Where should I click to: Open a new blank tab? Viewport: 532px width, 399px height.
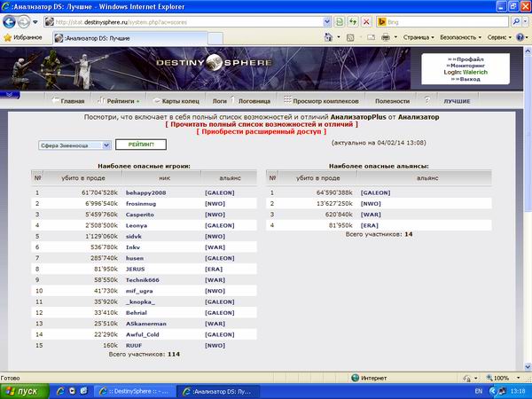215,38
